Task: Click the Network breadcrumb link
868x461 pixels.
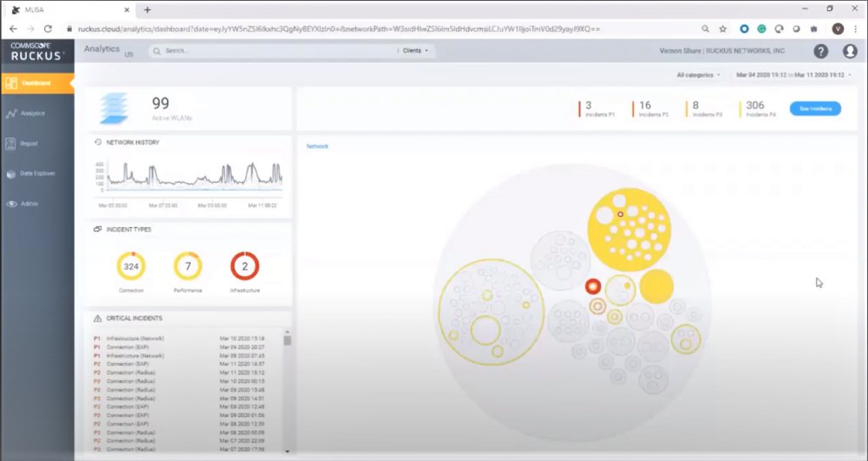Action: pos(317,147)
